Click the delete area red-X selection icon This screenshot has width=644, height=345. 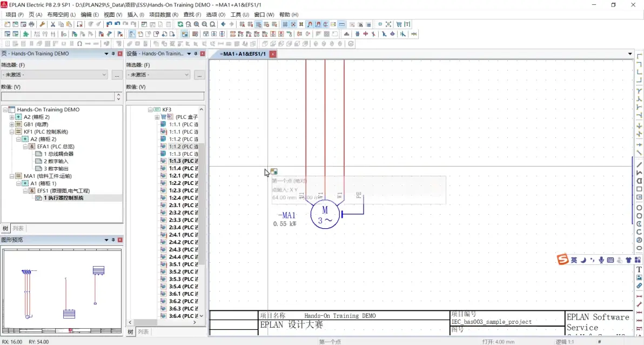[x=79, y=24]
